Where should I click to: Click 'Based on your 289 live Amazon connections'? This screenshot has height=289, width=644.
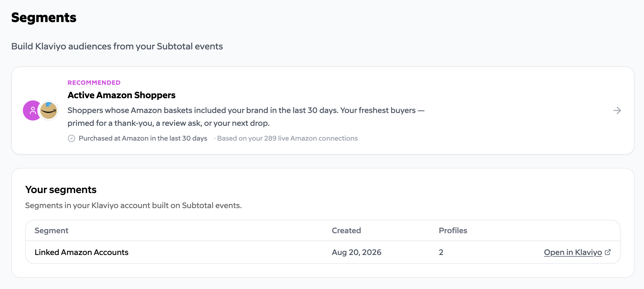click(x=287, y=138)
